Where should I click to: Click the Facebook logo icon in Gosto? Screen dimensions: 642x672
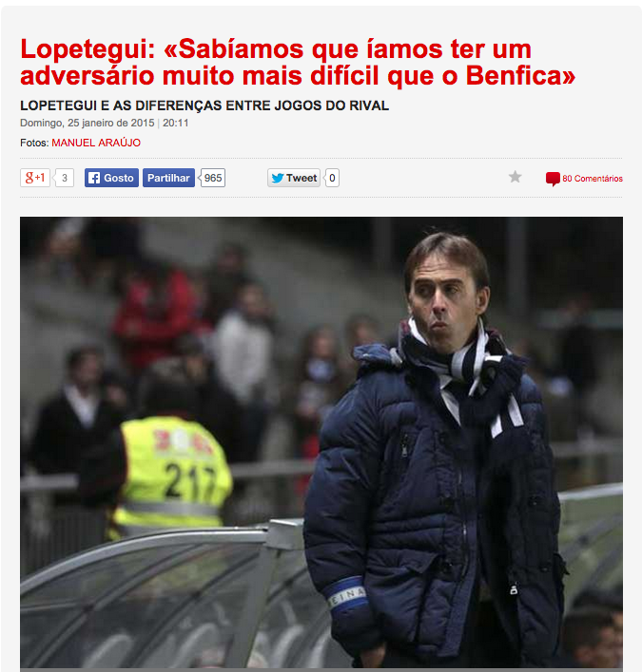(x=94, y=178)
